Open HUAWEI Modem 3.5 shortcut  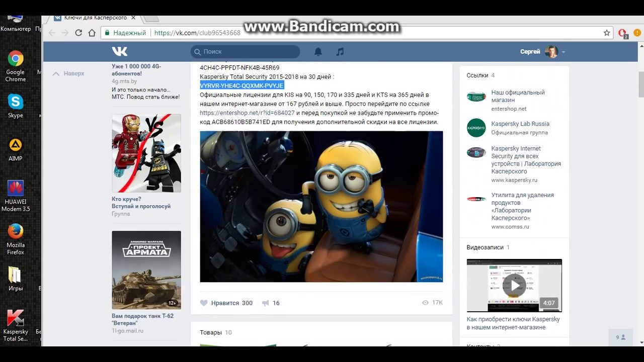[x=16, y=196]
